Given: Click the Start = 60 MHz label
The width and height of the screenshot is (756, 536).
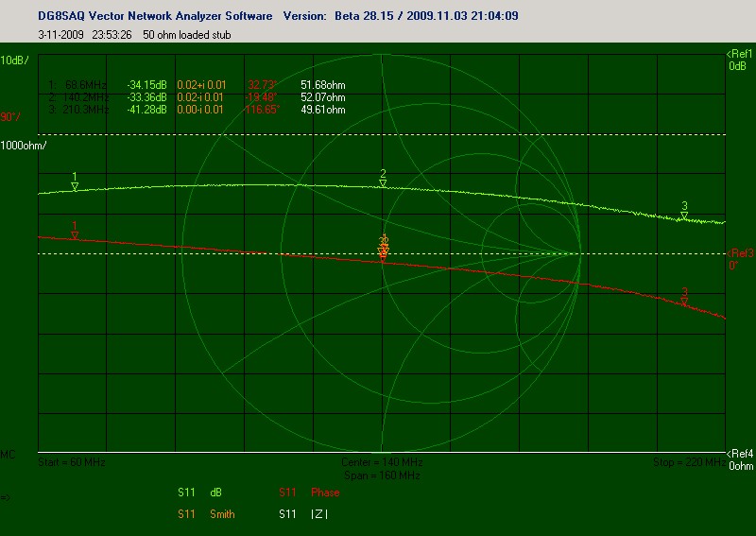Looking at the screenshot, I should coord(72,462).
